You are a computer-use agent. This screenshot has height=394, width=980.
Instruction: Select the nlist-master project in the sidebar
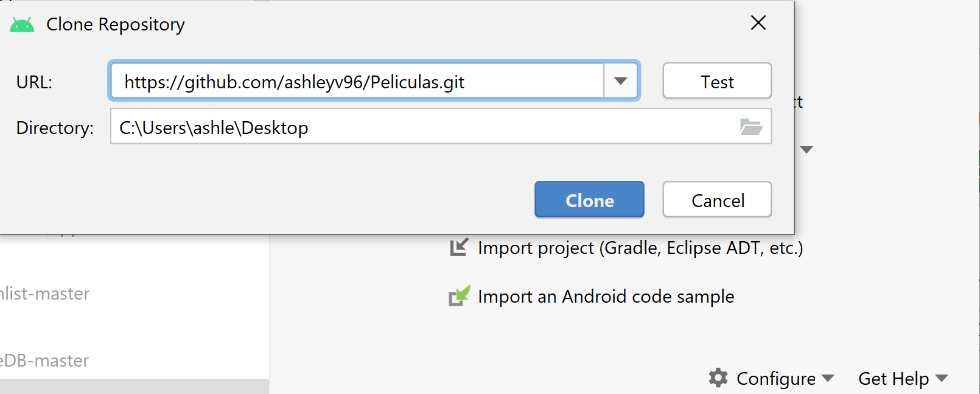click(44, 294)
